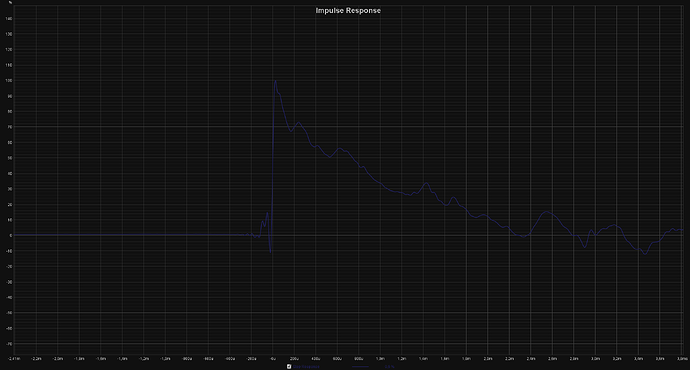690x370 pixels.
Task: Click the Impulse Response chart title
Action: tap(348, 11)
